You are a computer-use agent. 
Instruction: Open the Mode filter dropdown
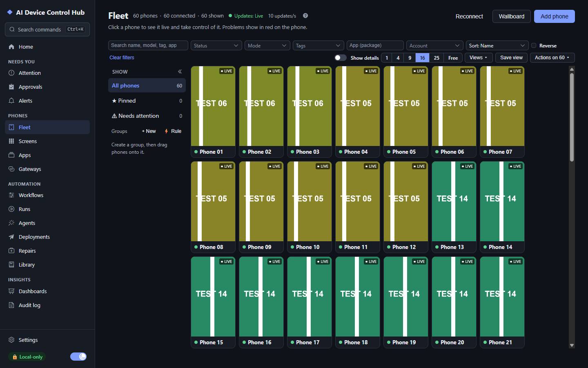coord(267,45)
